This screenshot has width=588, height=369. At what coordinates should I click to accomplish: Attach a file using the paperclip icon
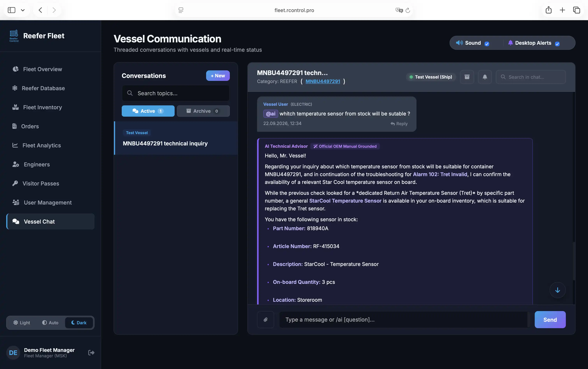tap(266, 319)
